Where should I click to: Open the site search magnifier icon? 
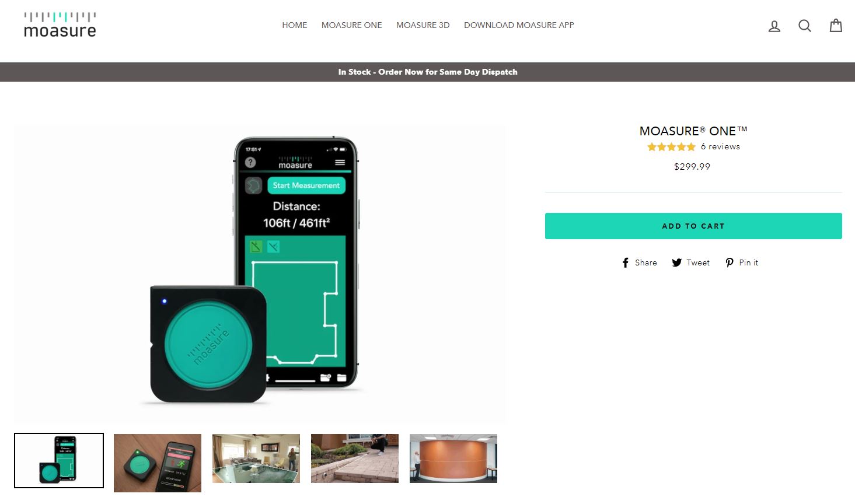805,26
